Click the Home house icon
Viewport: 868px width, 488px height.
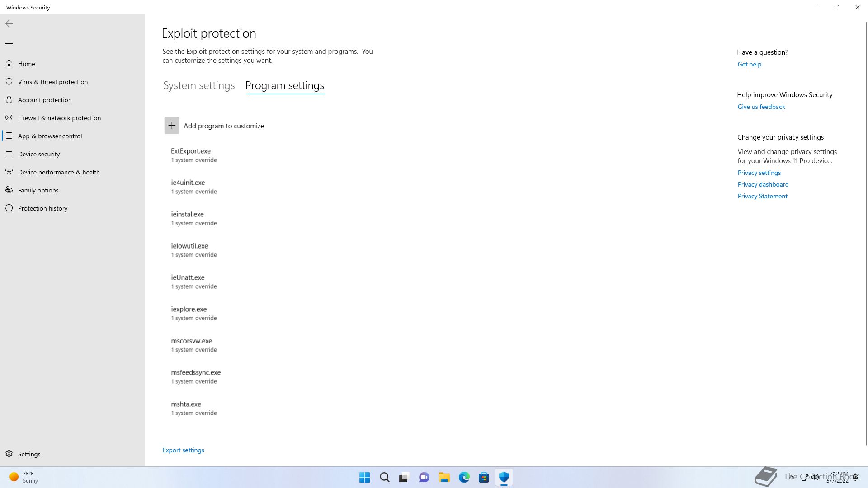pyautogui.click(x=9, y=64)
